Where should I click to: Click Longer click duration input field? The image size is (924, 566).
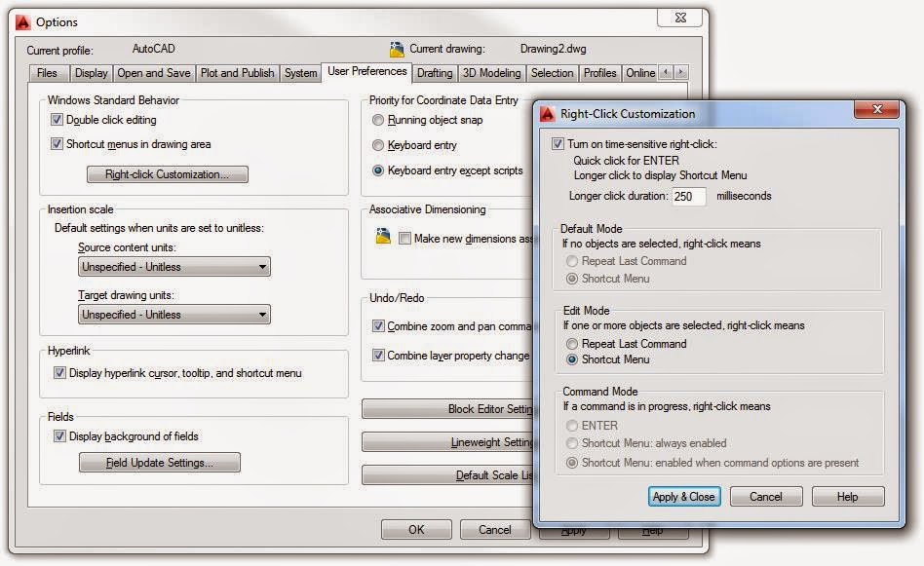click(688, 196)
